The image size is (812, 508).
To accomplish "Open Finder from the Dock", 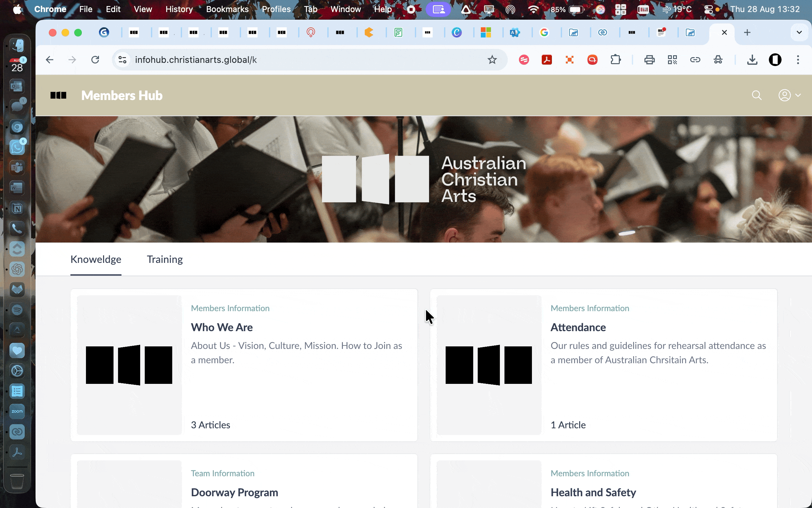I will point(17,46).
